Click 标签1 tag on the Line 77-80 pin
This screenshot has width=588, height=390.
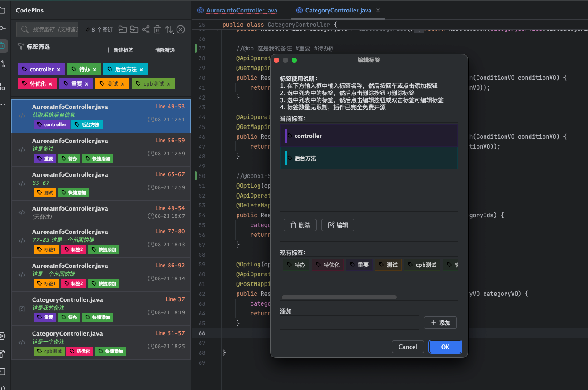tap(46, 250)
